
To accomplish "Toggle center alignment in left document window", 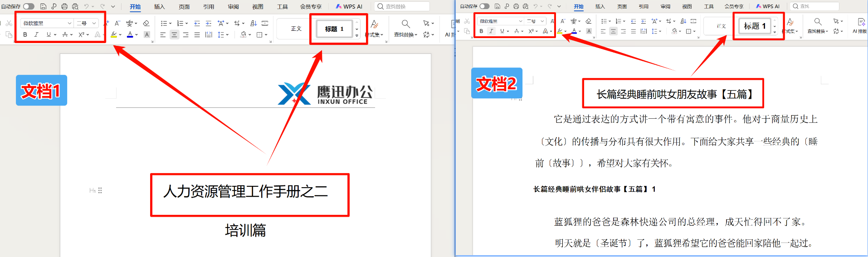I will point(174,34).
